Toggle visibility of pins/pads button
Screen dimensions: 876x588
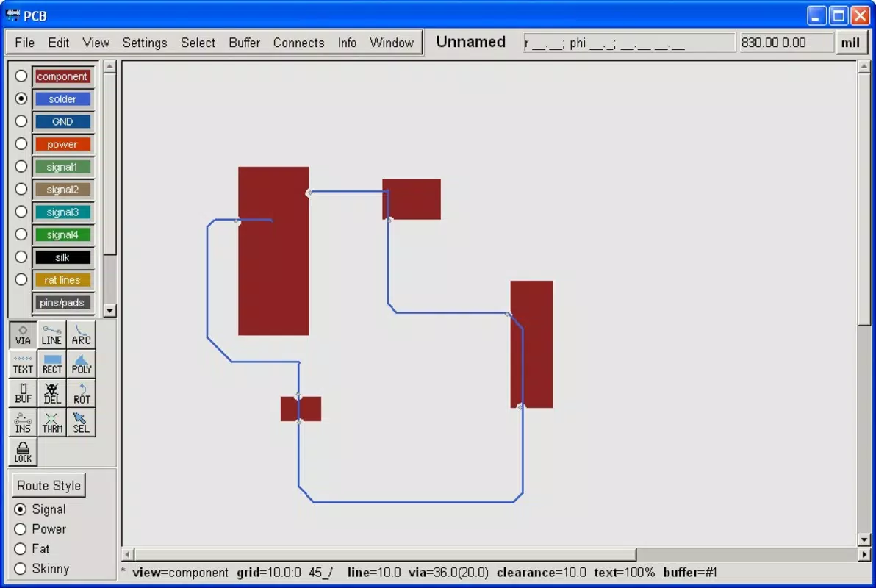[62, 302]
